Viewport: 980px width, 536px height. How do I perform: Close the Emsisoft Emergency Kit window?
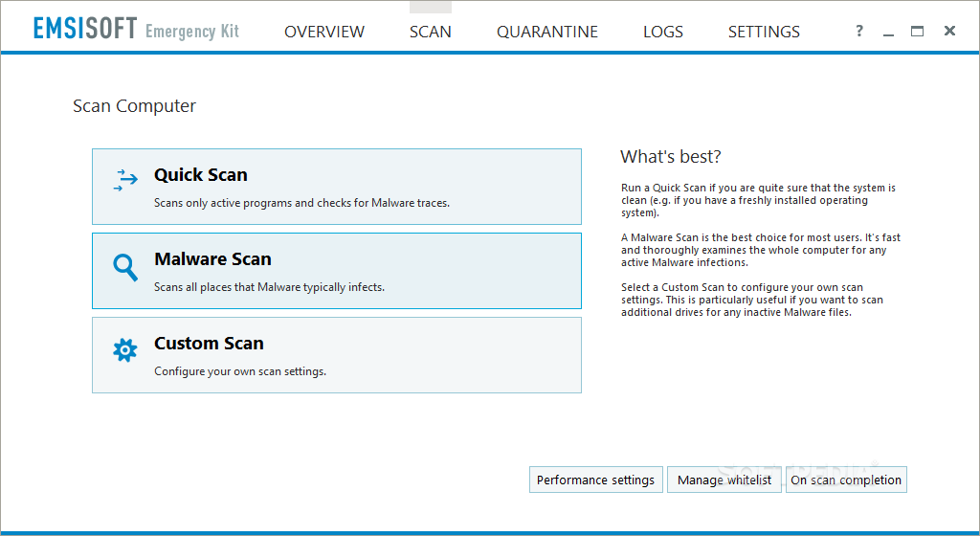point(949,31)
